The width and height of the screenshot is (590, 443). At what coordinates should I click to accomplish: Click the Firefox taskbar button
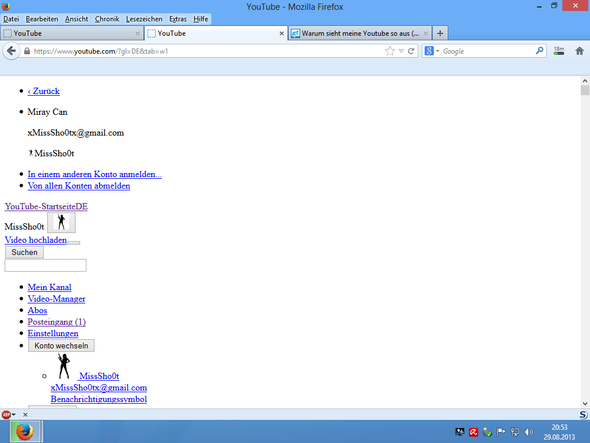(x=25, y=432)
